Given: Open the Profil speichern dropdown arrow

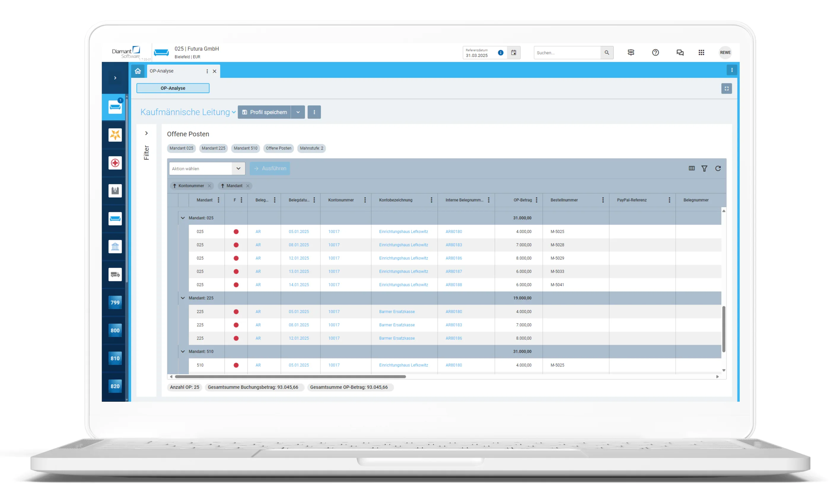Looking at the screenshot, I should coord(297,112).
